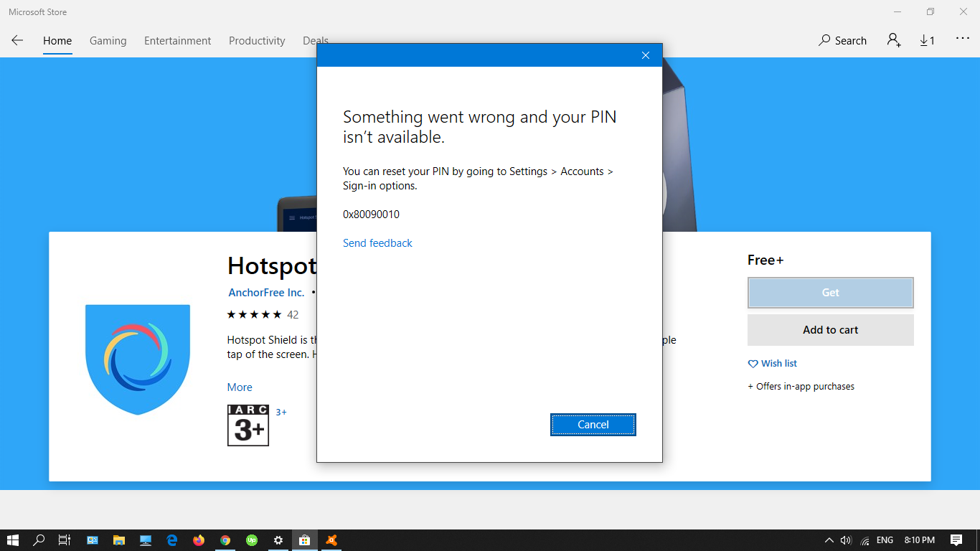Click the Free+ price label
This screenshot has height=551, width=980.
(x=765, y=260)
